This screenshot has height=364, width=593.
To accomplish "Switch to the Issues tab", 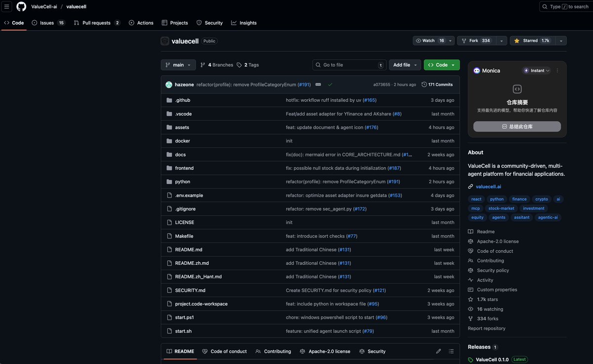I will coord(44,22).
